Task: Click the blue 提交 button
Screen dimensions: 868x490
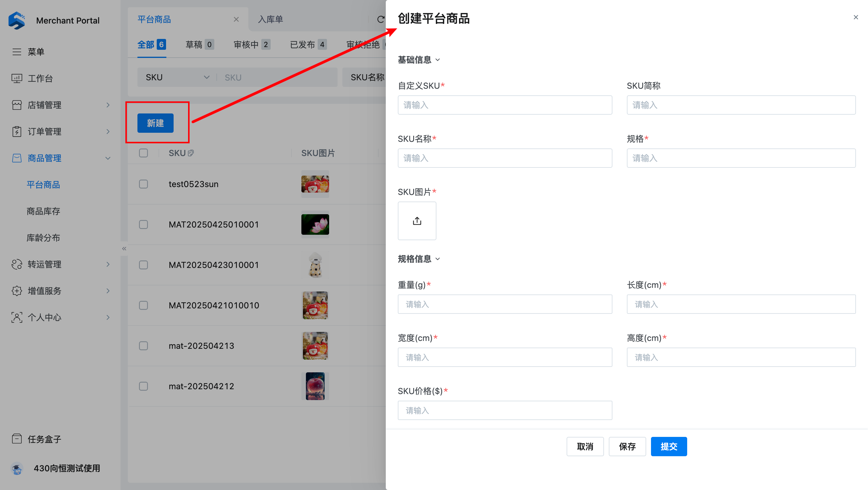Action: pos(668,447)
